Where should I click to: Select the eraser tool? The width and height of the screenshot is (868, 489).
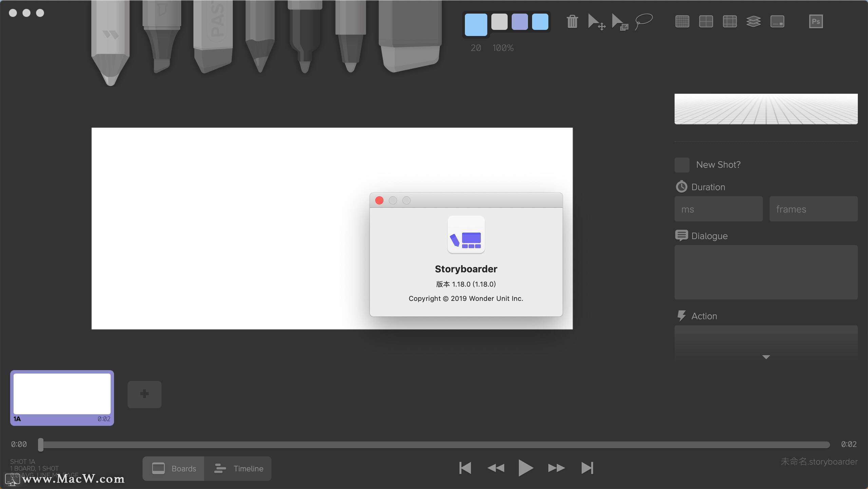point(410,37)
